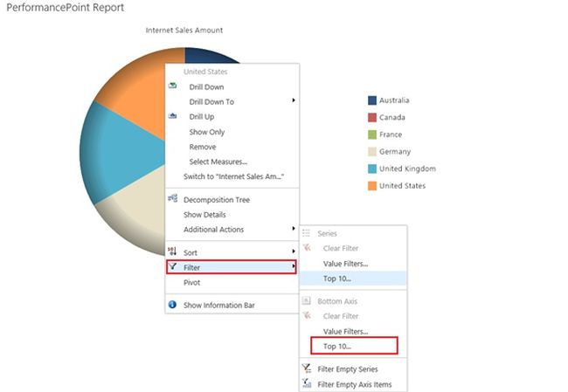Open Series Value Filters option

coord(345,263)
